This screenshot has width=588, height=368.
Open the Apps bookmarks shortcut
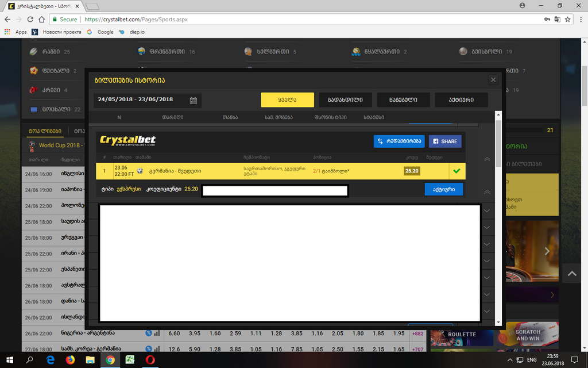click(16, 32)
